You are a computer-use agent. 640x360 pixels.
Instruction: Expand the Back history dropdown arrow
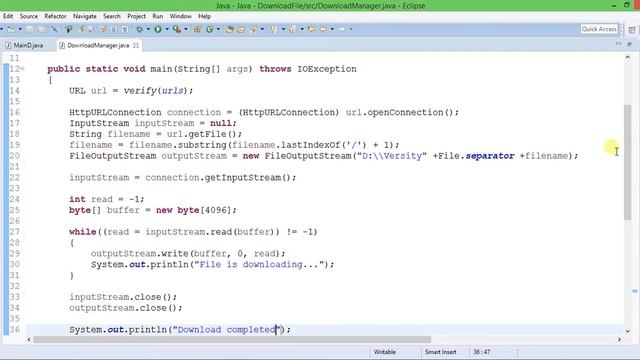(x=332, y=29)
